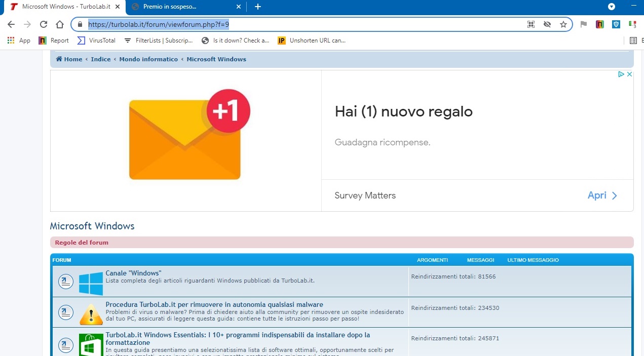
Task: Open the 'Is it down? Check a...' bookmark
Action: pyautogui.click(x=236, y=41)
